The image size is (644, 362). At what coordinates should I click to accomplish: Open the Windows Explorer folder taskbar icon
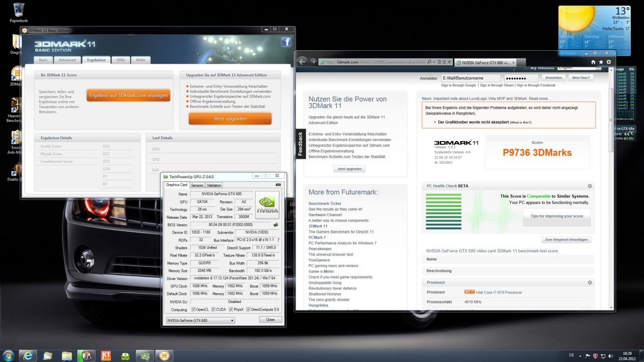pos(66,356)
